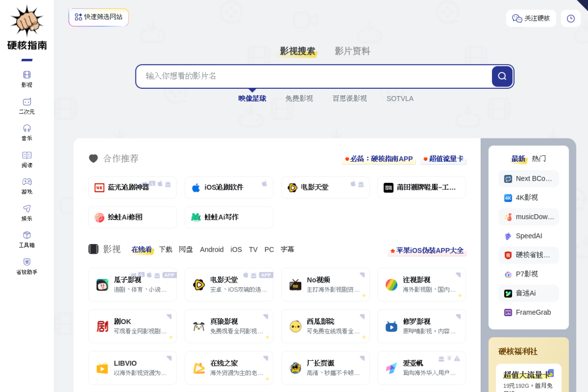Viewport: 588px width, 392px height.
Task: Click the 爱壹帆 icon
Action: point(391,368)
